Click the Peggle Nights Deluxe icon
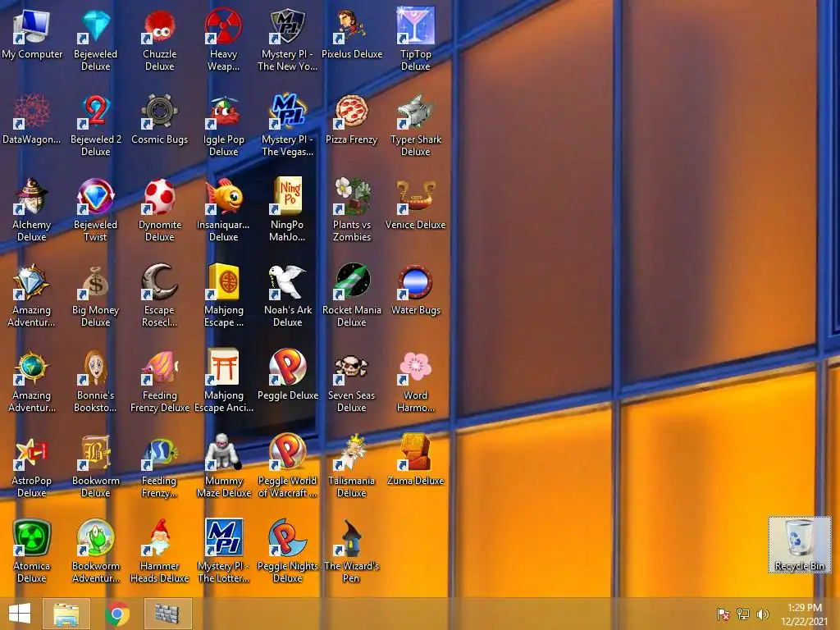This screenshot has height=630, width=840. 287,550
